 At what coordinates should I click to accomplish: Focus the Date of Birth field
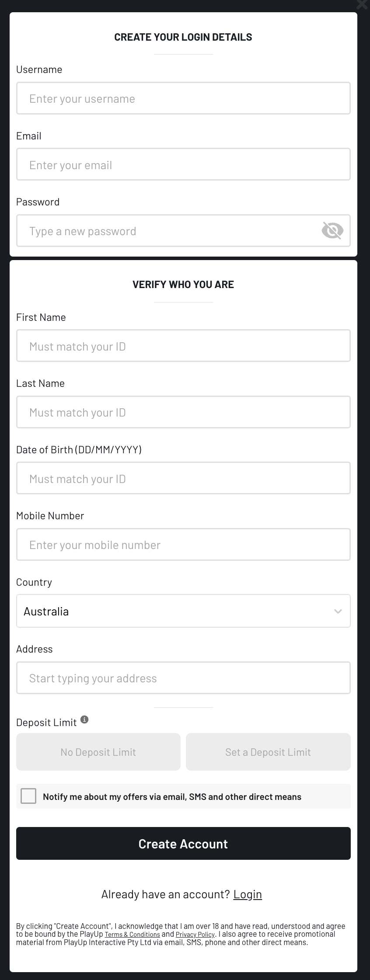(183, 478)
